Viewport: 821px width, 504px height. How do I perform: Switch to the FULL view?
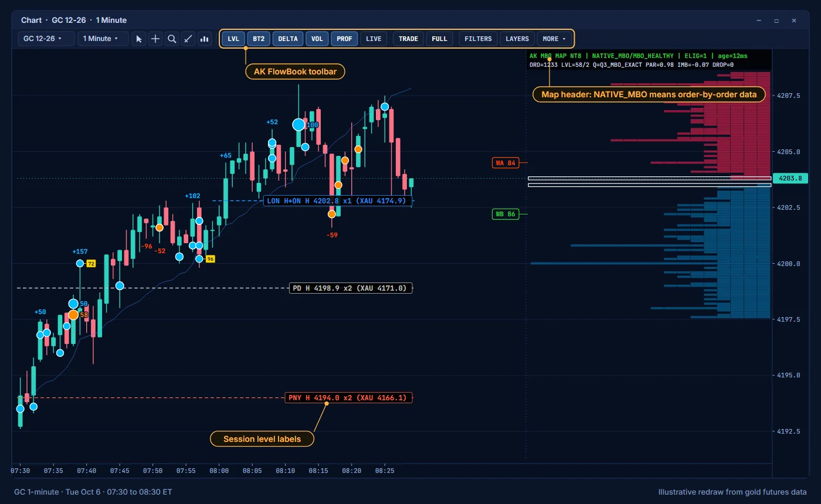pyautogui.click(x=439, y=39)
